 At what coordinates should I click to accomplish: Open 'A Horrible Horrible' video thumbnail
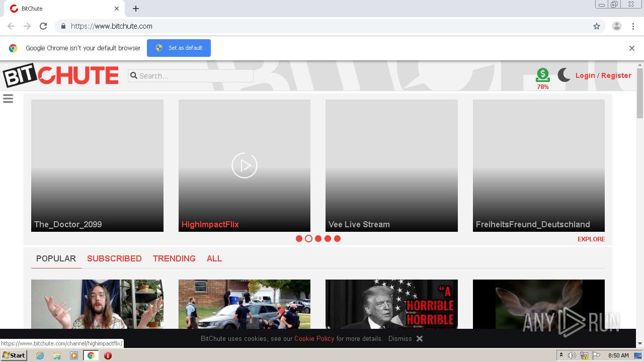coord(391,304)
